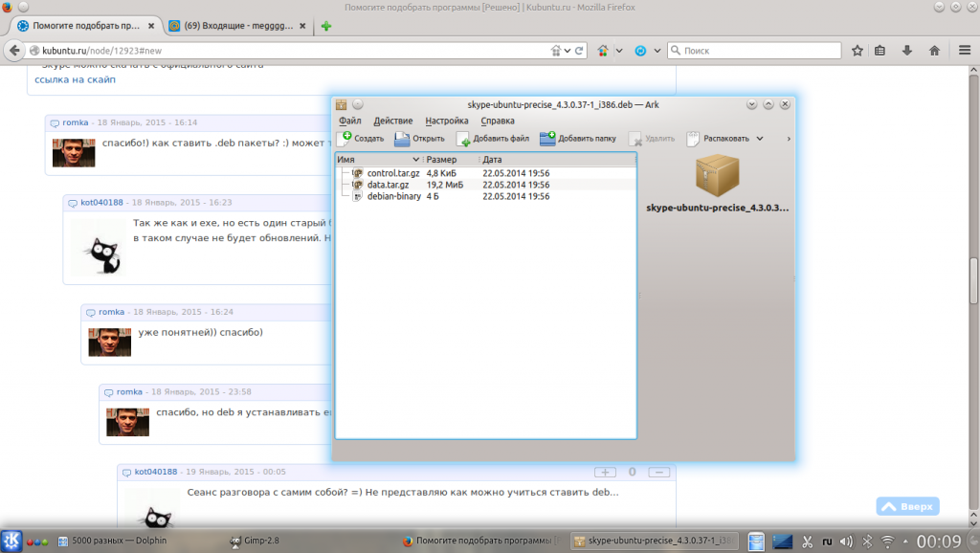Open the URL bar history dropdown arrow
This screenshot has width=980, height=553.
(567, 51)
